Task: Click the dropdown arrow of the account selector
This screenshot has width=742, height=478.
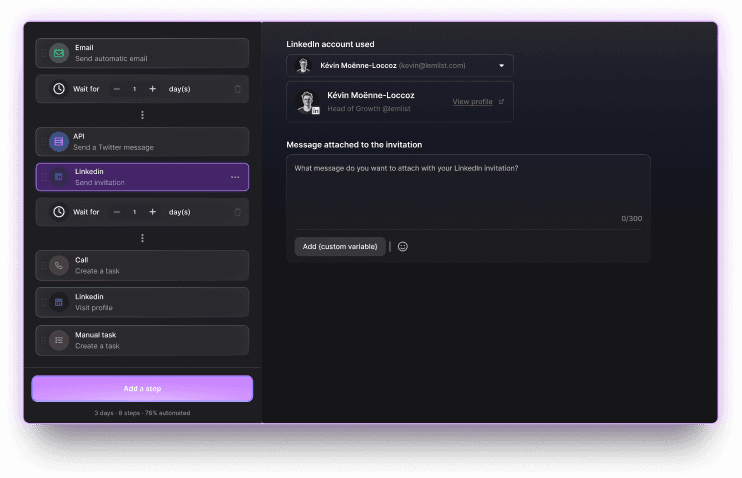Action: [502, 66]
